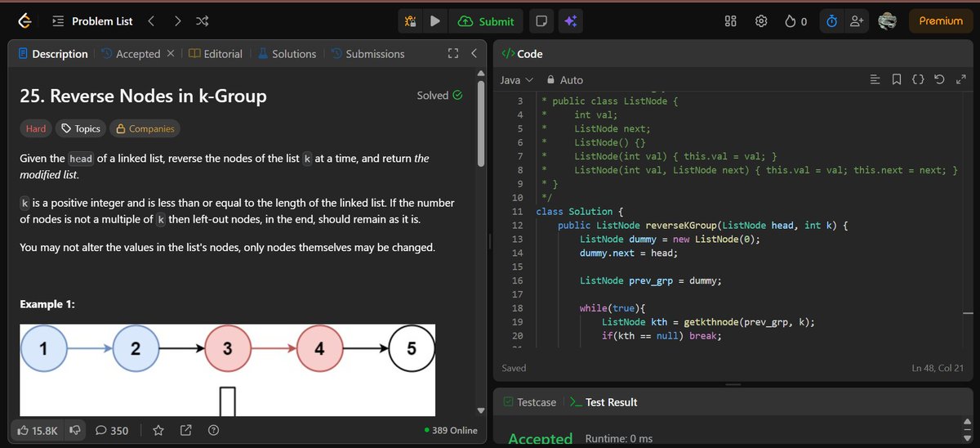Expand the code editor to fullscreen
Viewport: 980px width, 448px height.
(x=960, y=80)
